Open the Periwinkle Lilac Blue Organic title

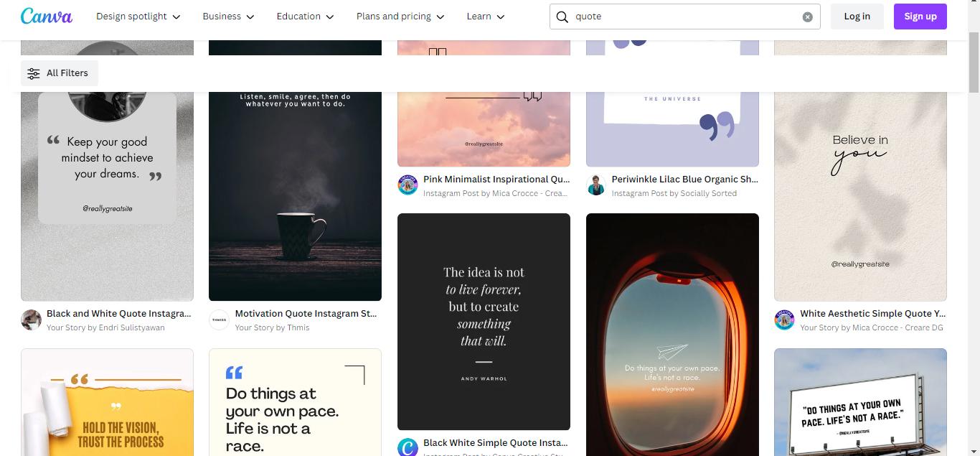click(x=684, y=180)
